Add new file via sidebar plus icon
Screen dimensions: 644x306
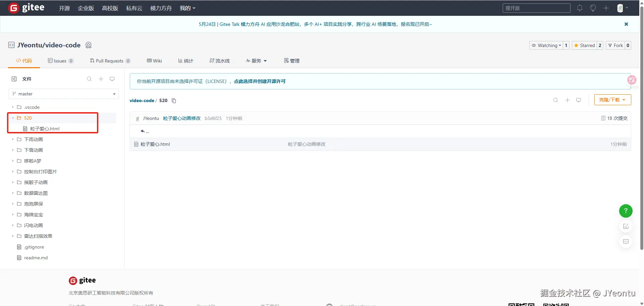101,79
